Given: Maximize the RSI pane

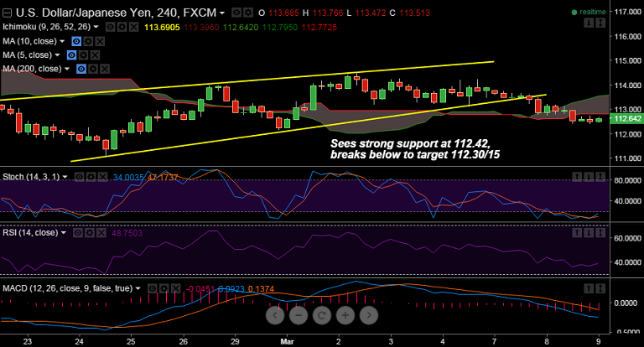Looking at the screenshot, I should coord(600,233).
